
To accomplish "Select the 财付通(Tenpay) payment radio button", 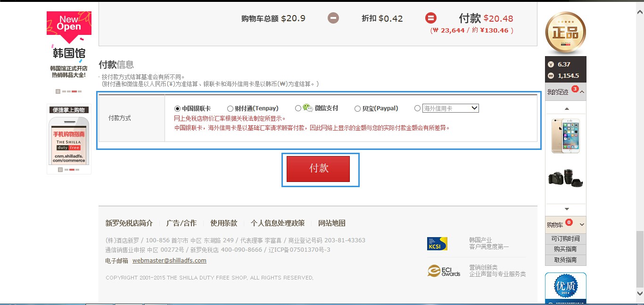I will pos(230,108).
